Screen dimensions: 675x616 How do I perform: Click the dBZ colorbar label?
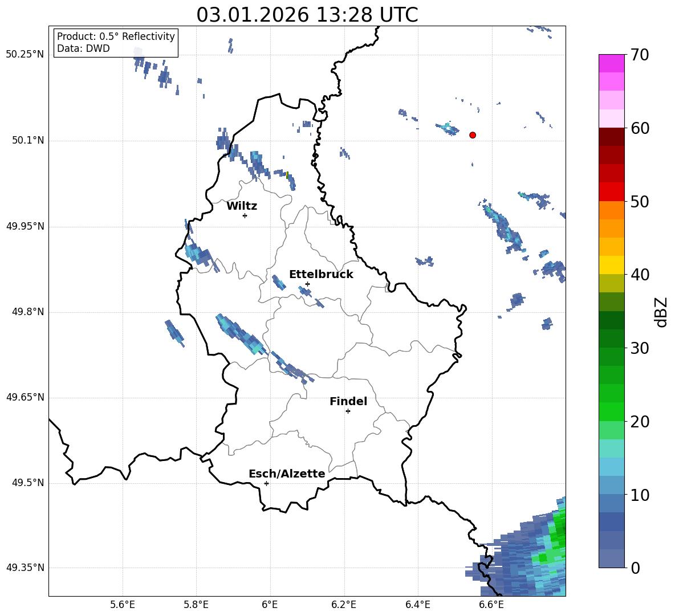[662, 312]
